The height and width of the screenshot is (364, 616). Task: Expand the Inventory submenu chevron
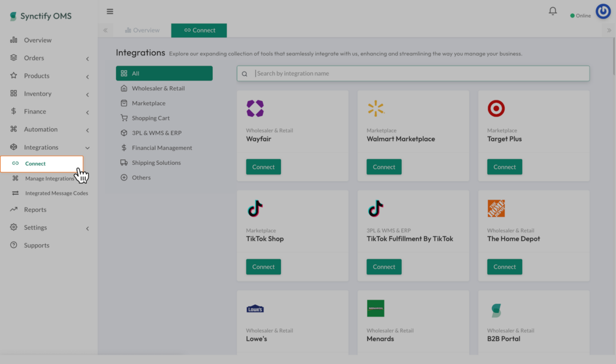click(x=87, y=94)
